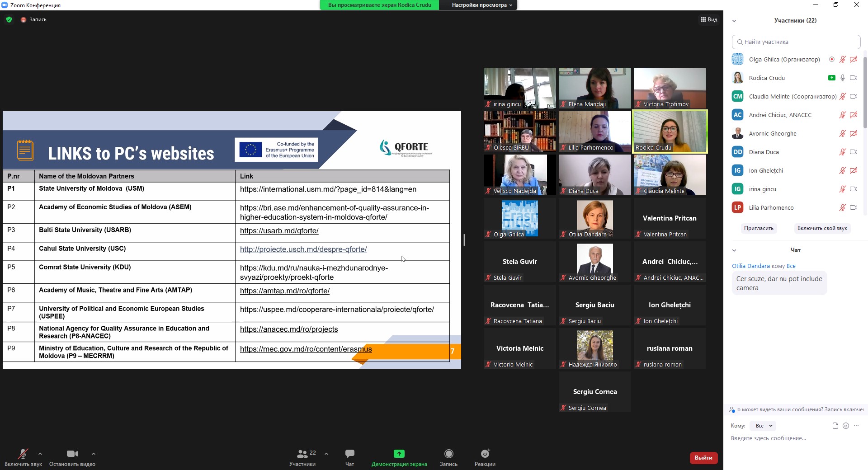Image resolution: width=868 pixels, height=470 pixels.
Task: Open the Reactions smiley icon
Action: [x=485, y=454]
